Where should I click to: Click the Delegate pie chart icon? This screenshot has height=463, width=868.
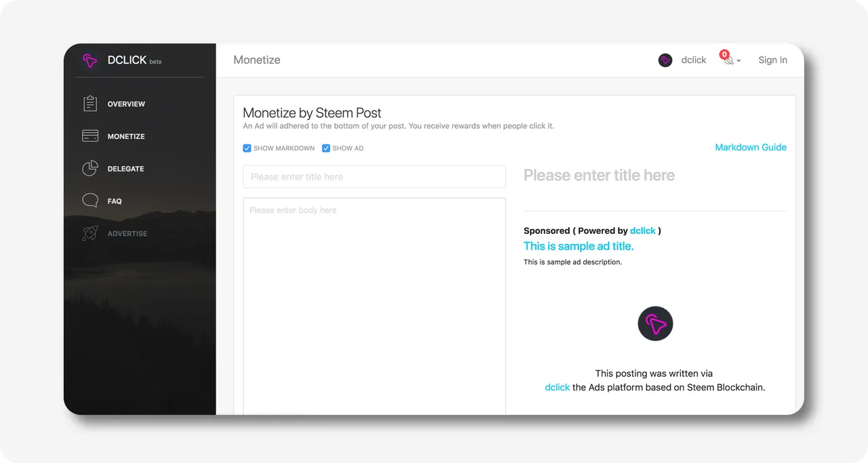pos(90,168)
